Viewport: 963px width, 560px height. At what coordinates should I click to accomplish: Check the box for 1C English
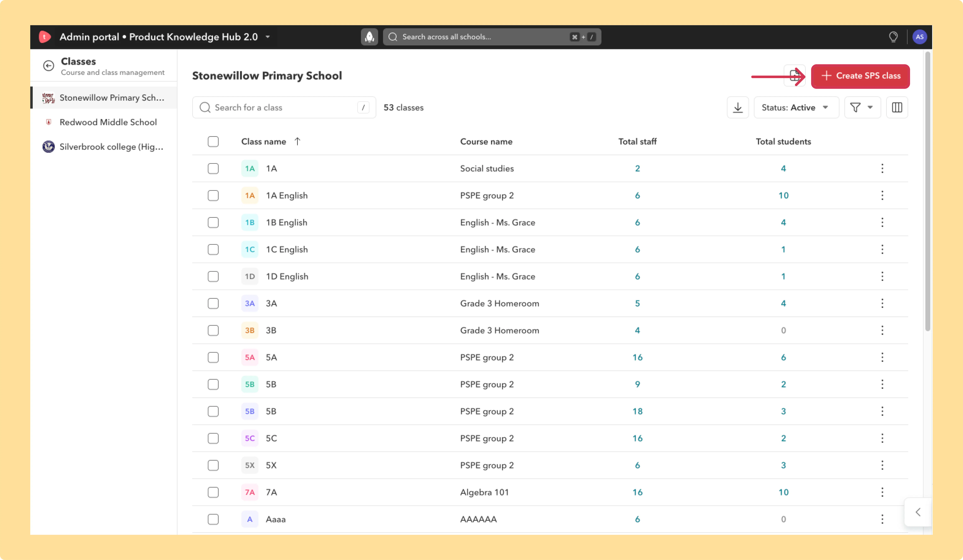(213, 249)
